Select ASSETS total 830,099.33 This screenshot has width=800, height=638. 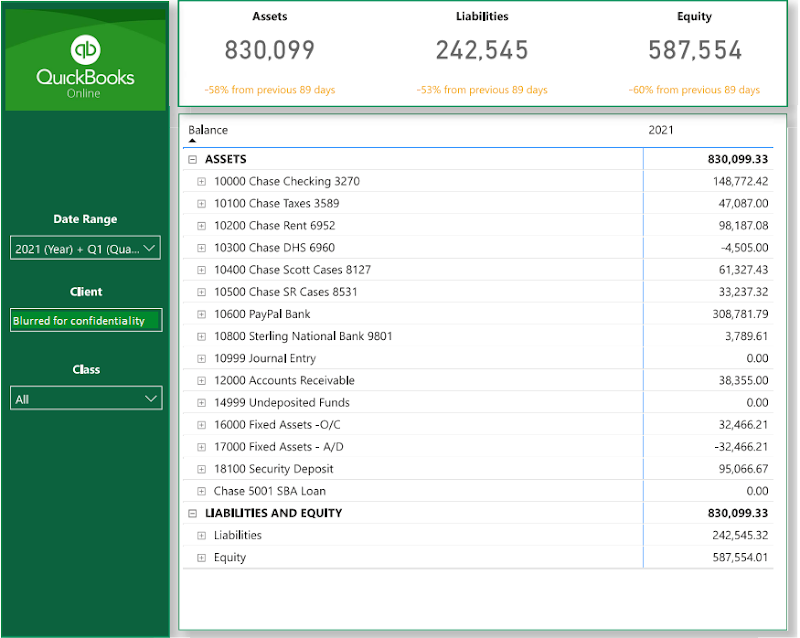[737, 159]
